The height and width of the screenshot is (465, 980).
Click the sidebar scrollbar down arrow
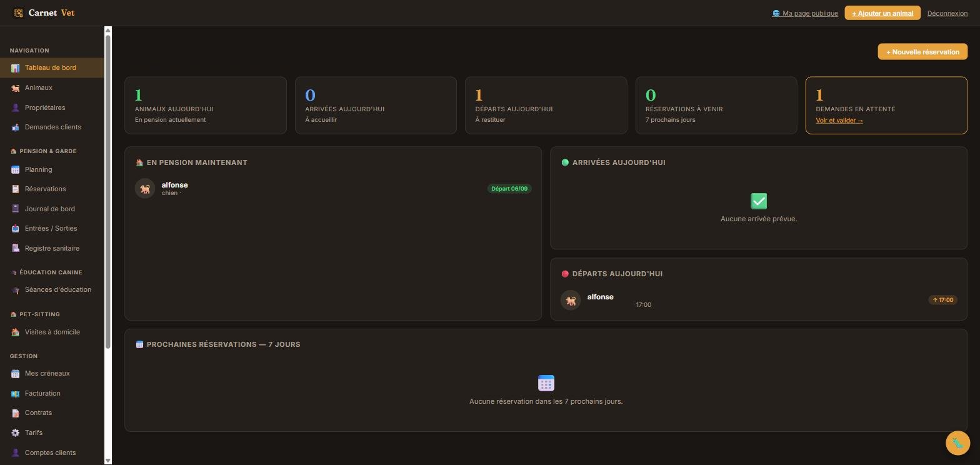[x=108, y=461]
